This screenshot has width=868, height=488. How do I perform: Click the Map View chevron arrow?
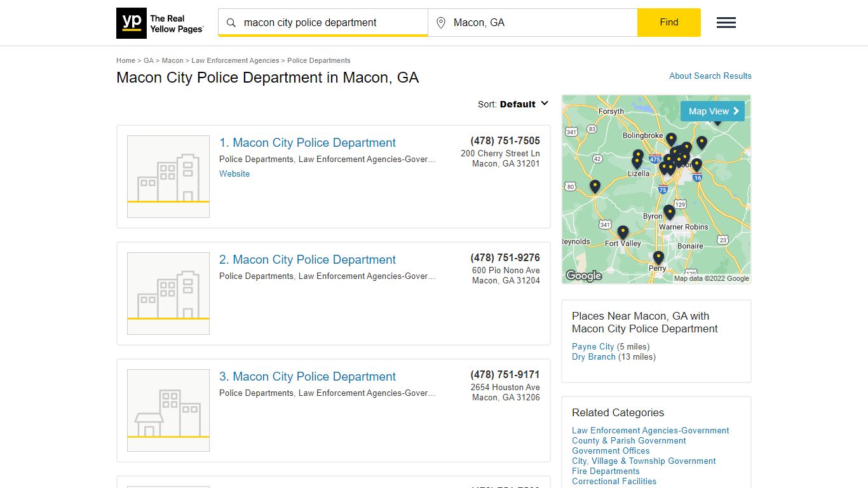point(736,111)
